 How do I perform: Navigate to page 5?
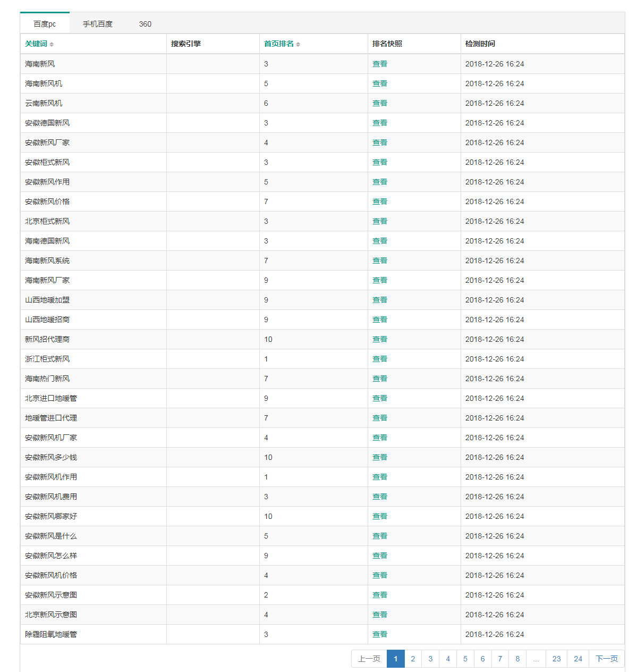tap(465, 659)
